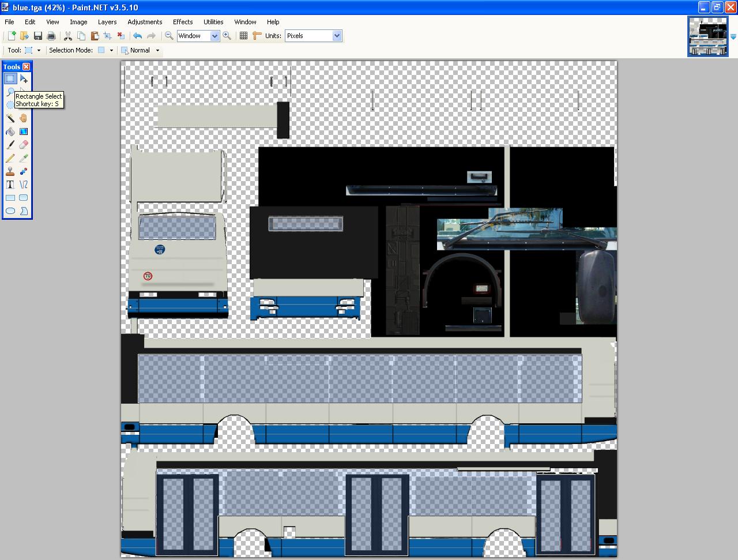Image resolution: width=738 pixels, height=560 pixels.
Task: Open the Adjustments menu
Action: (x=145, y=22)
